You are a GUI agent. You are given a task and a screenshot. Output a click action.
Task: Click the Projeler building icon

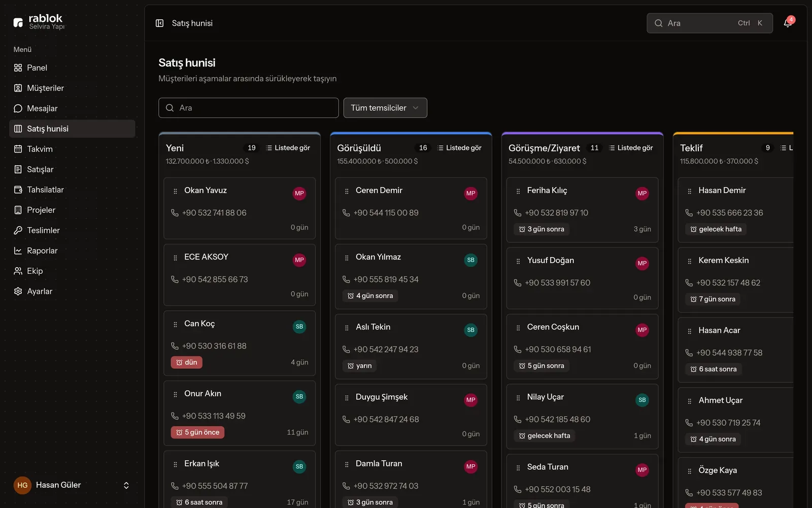click(x=18, y=210)
